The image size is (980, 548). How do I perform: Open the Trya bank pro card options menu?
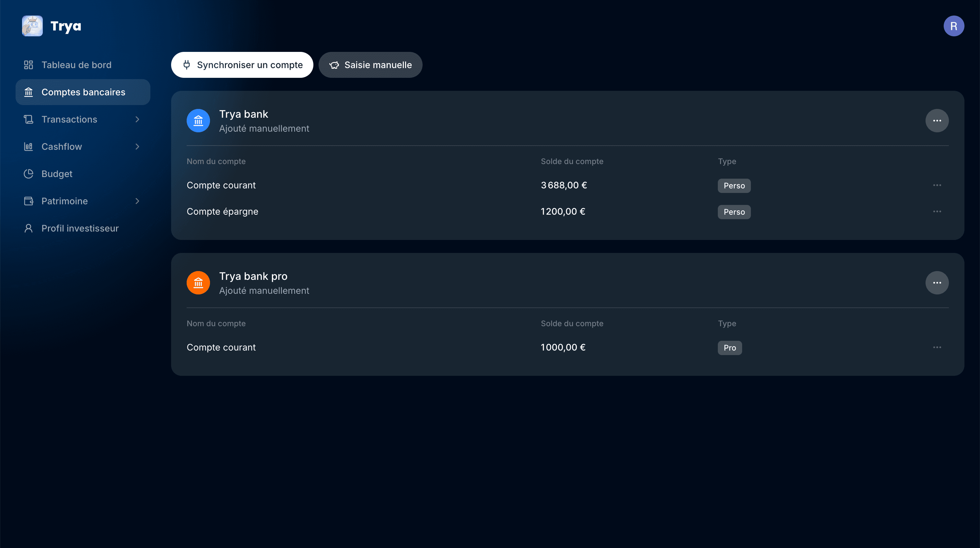coord(937,283)
